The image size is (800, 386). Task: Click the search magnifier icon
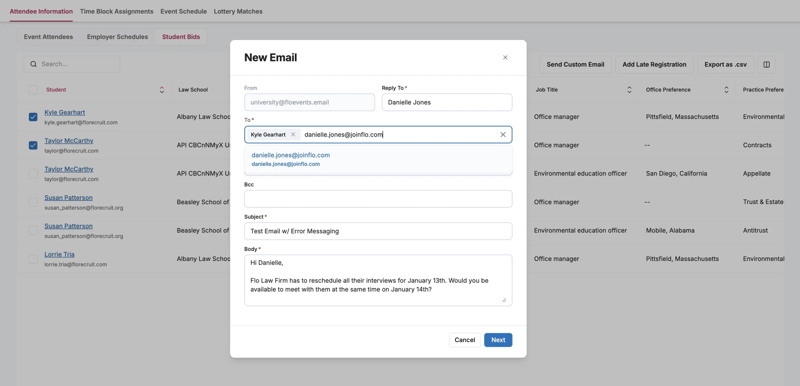pos(33,64)
